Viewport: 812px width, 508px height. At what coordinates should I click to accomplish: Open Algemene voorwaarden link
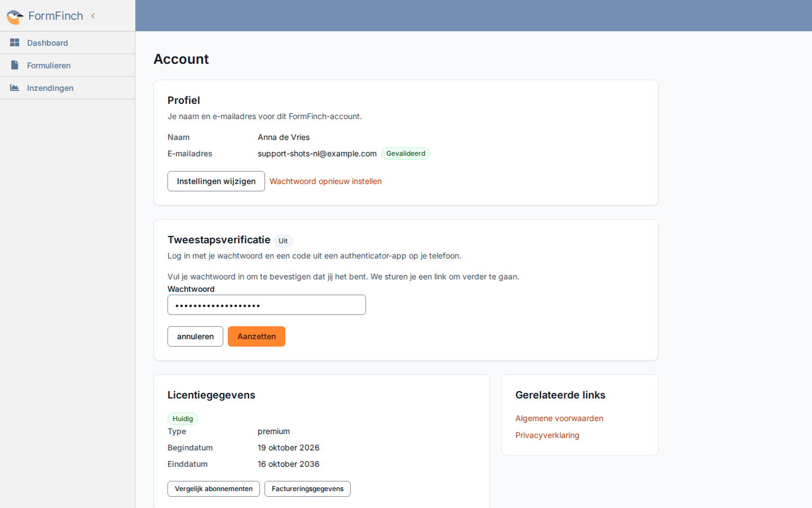(559, 418)
